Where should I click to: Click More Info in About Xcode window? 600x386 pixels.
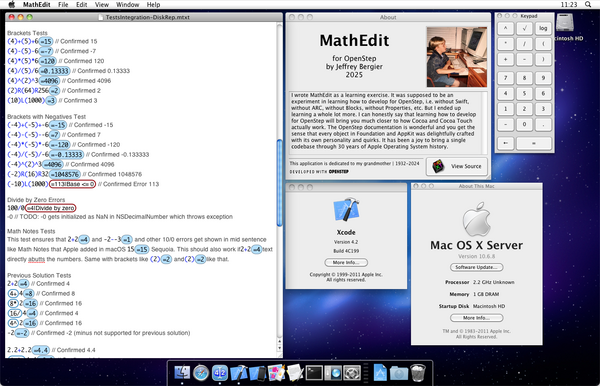tap(346, 262)
